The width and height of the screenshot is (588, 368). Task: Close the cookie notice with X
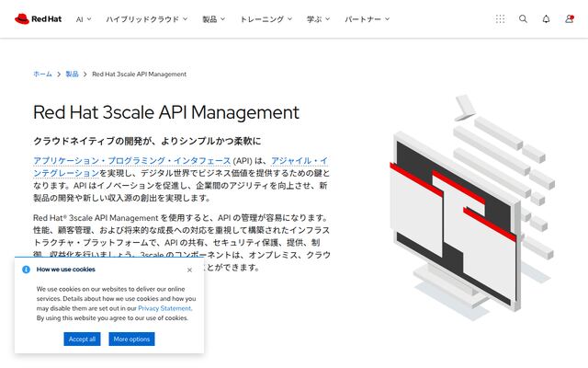190,270
